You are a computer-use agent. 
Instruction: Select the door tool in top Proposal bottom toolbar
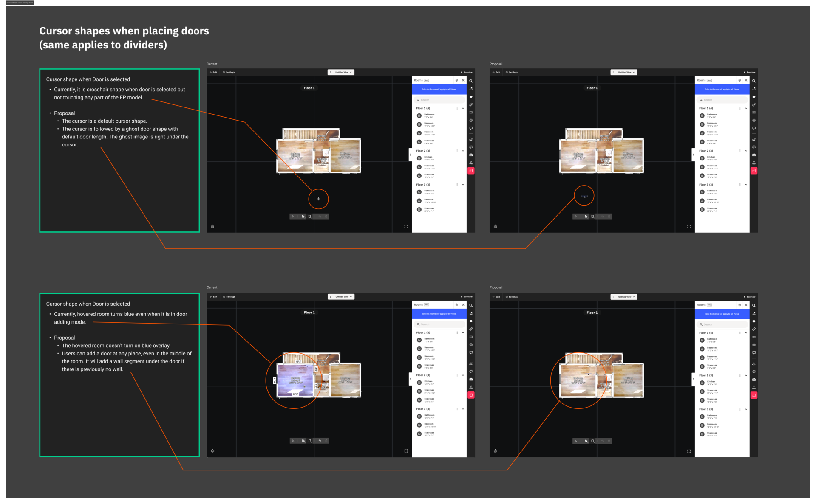click(x=592, y=217)
